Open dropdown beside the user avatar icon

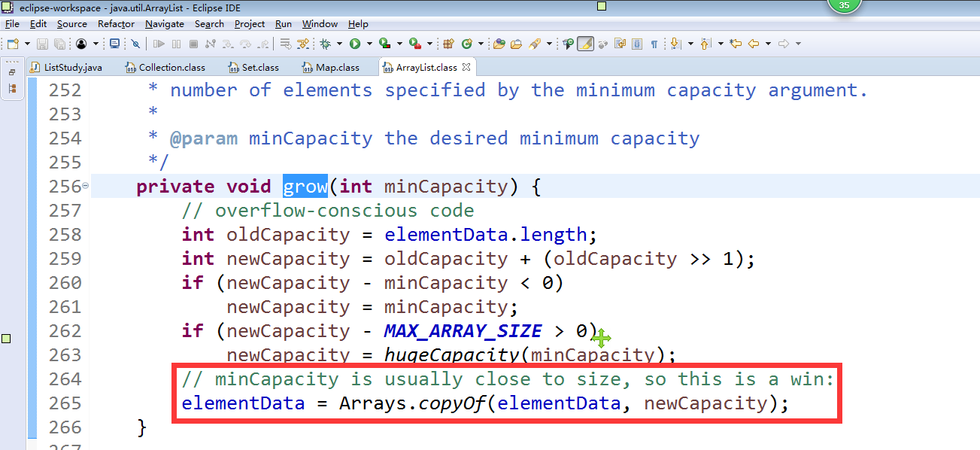(96, 44)
